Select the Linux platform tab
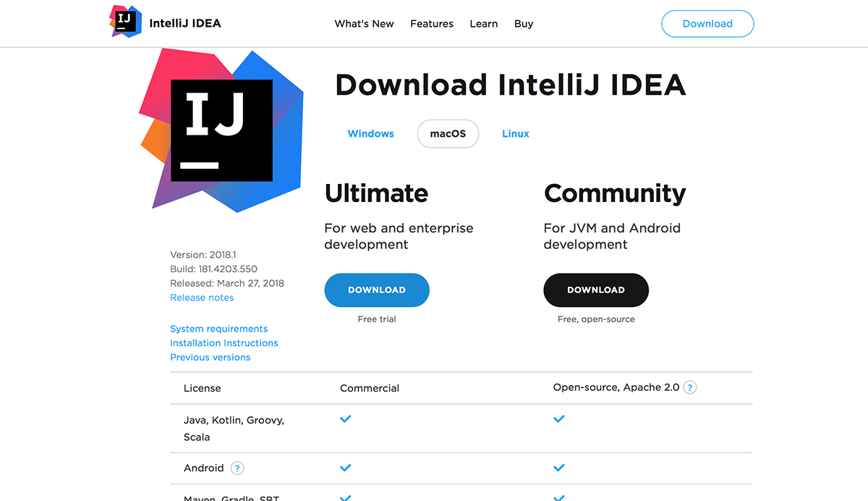 pos(515,133)
